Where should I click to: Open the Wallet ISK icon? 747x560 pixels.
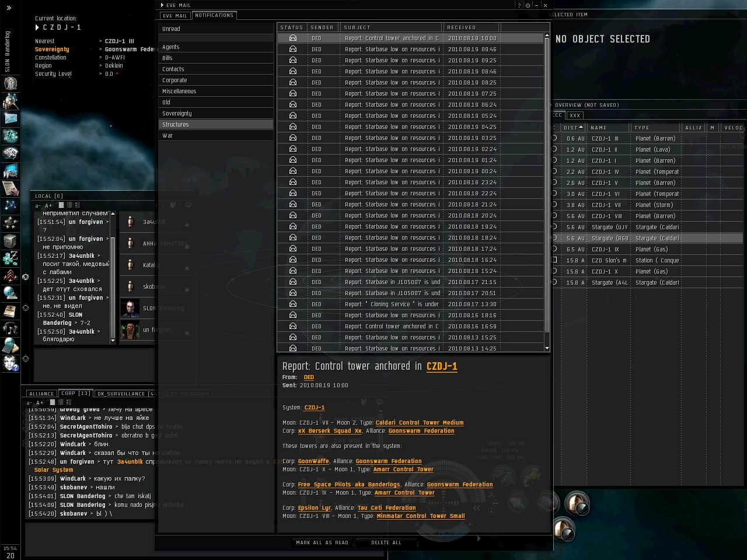coord(11,258)
